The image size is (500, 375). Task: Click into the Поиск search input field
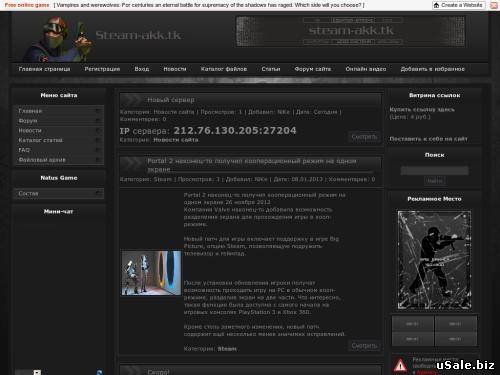coord(434,171)
